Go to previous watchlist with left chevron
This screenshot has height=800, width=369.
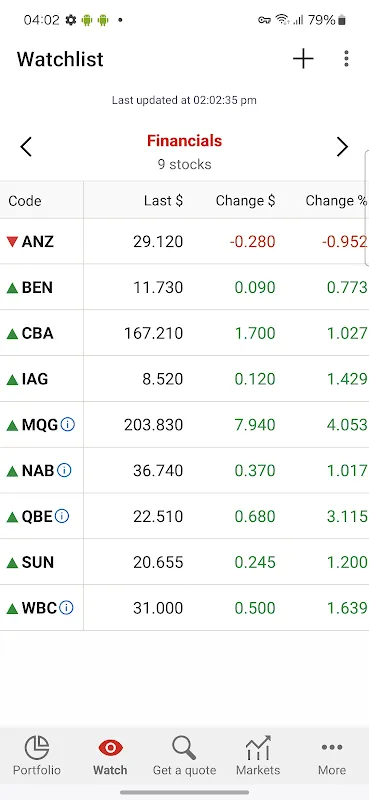click(x=26, y=147)
